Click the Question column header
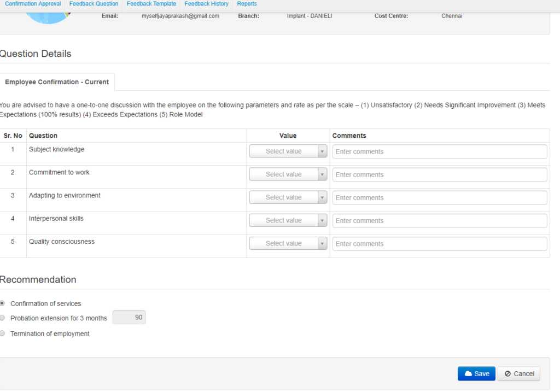Image resolution: width=560 pixels, height=392 pixels. click(x=43, y=136)
